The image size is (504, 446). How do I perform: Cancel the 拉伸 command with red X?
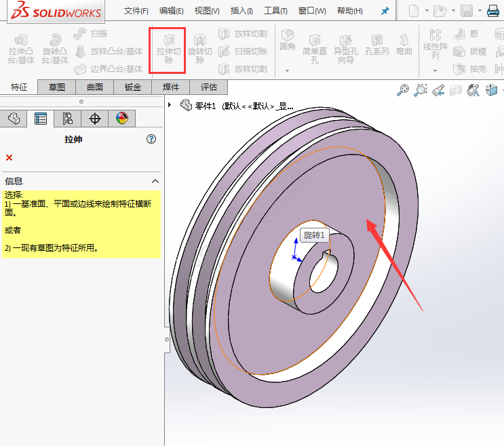pos(9,158)
